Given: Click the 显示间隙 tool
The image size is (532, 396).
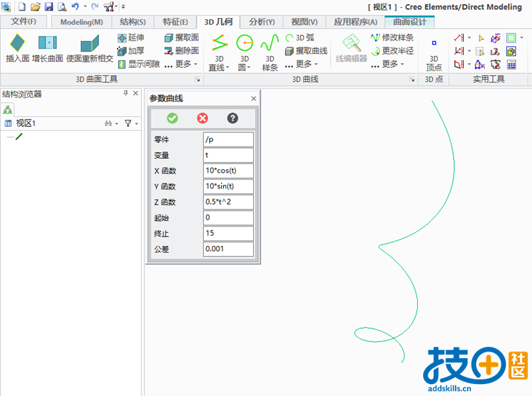Looking at the screenshot, I should pos(139,64).
